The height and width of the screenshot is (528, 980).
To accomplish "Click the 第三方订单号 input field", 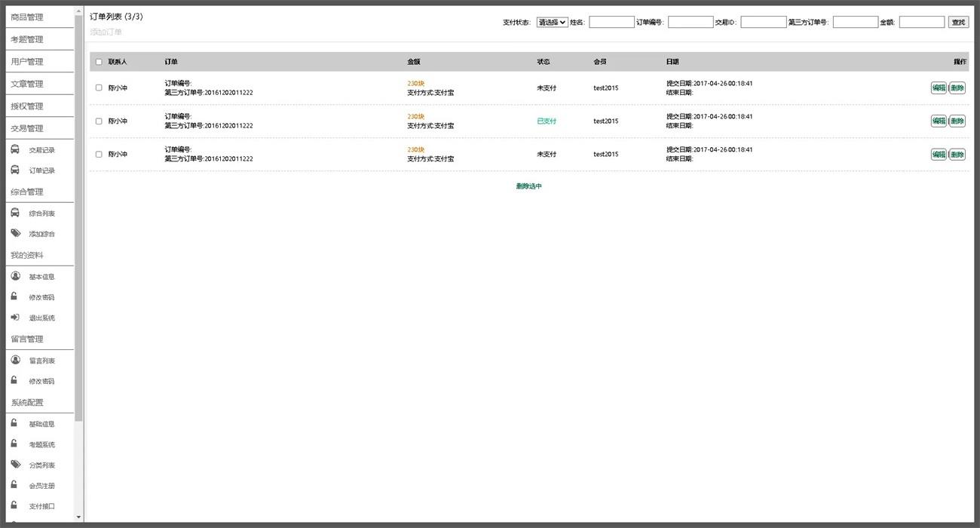I will click(x=855, y=23).
